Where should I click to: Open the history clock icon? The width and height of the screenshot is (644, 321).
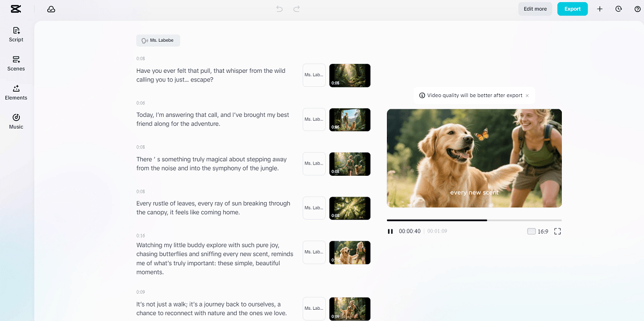[618, 9]
